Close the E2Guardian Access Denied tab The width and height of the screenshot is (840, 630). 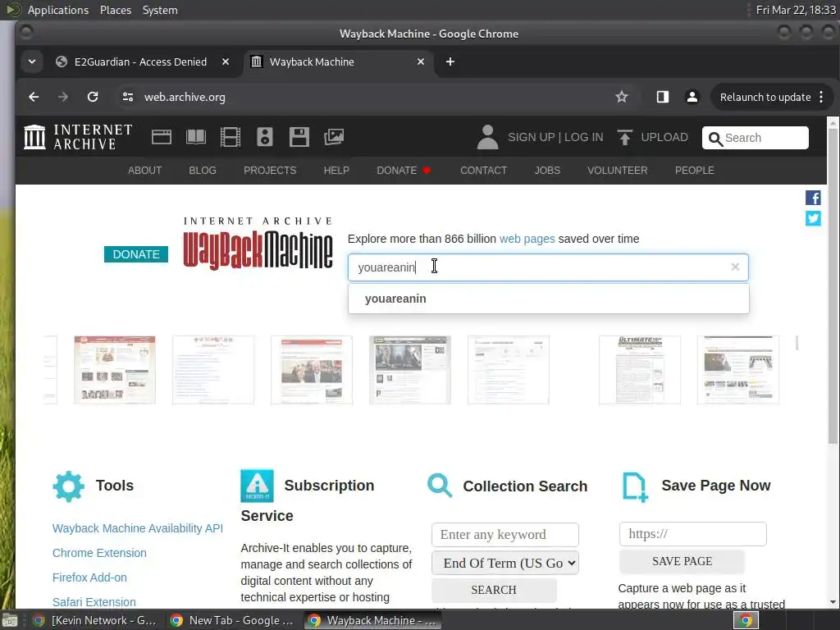click(x=226, y=62)
